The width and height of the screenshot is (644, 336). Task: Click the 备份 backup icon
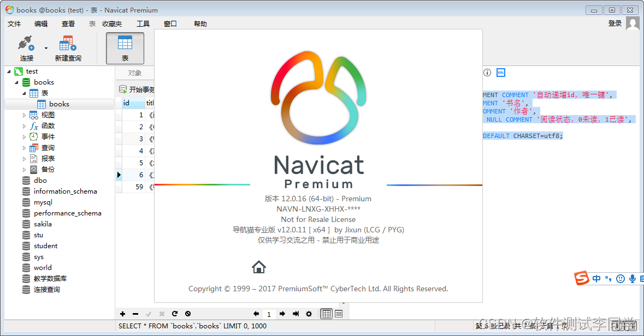click(34, 170)
